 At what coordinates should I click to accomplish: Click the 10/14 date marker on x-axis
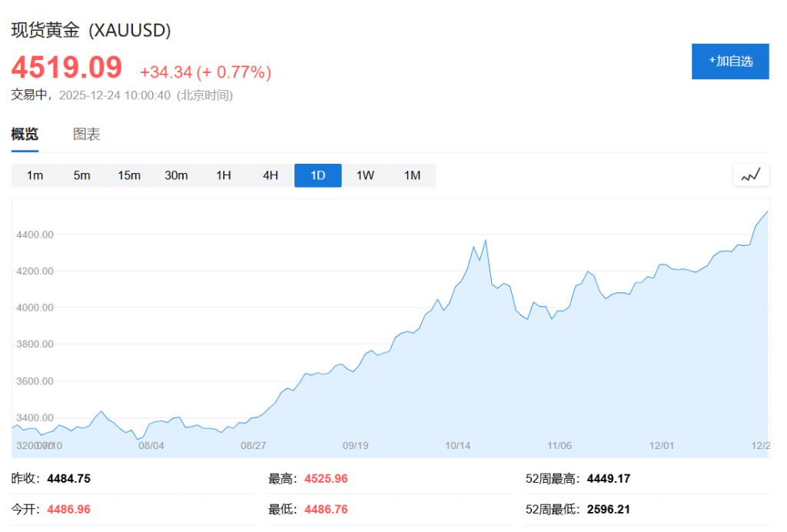[x=457, y=445]
